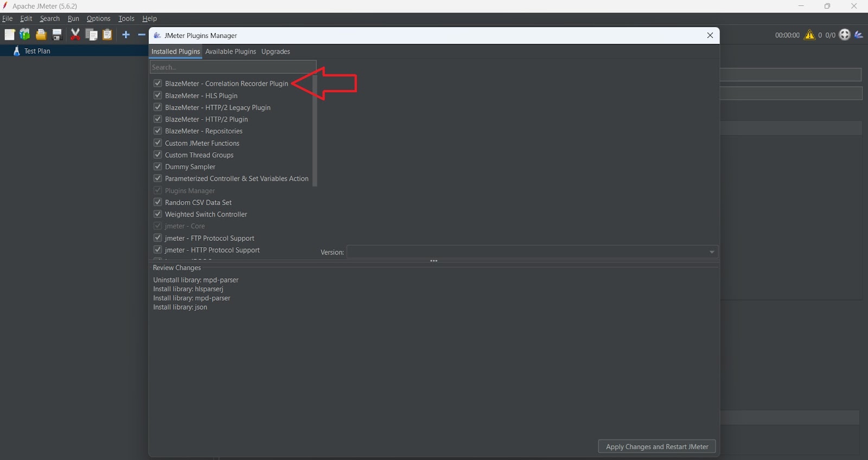Select BlazeMeter - HLS Plugin label
Image resolution: width=868 pixels, height=460 pixels.
[201, 95]
